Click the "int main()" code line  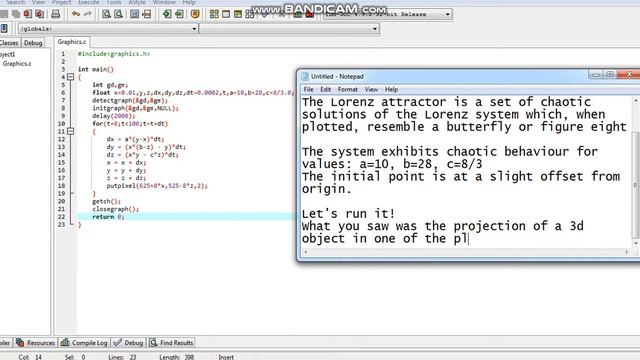click(x=96, y=69)
